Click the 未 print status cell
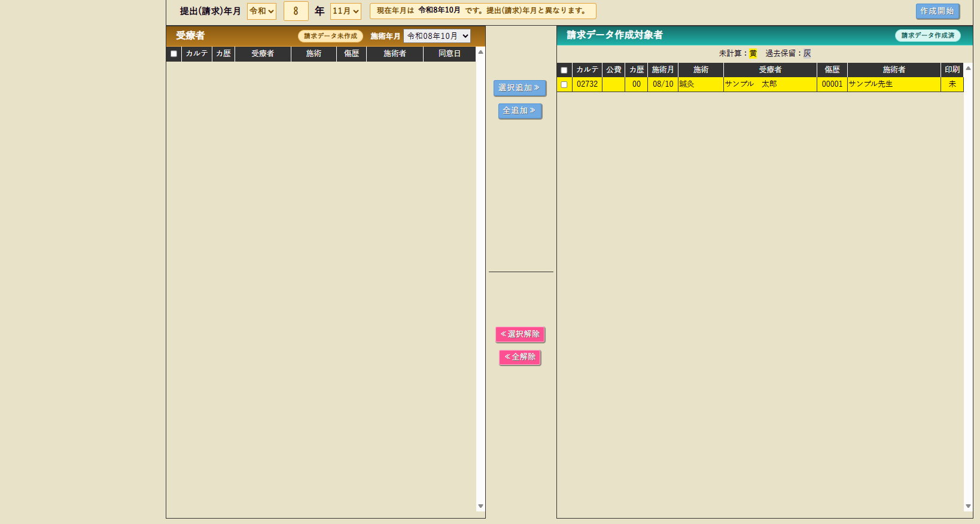 [952, 84]
